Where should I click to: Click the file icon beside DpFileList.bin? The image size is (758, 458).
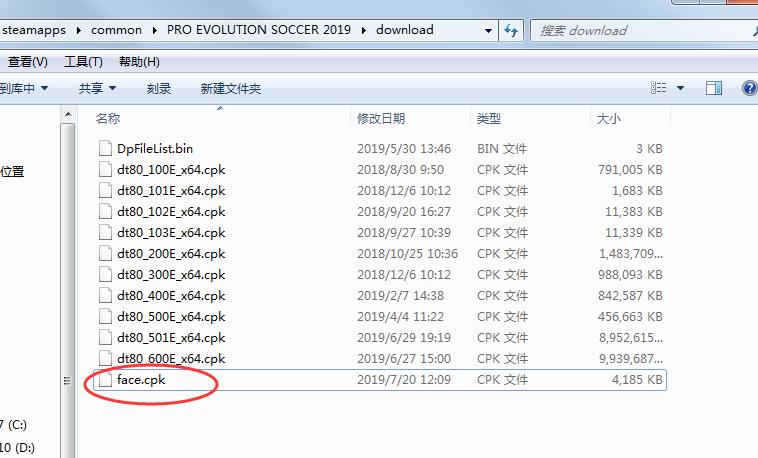[x=105, y=148]
